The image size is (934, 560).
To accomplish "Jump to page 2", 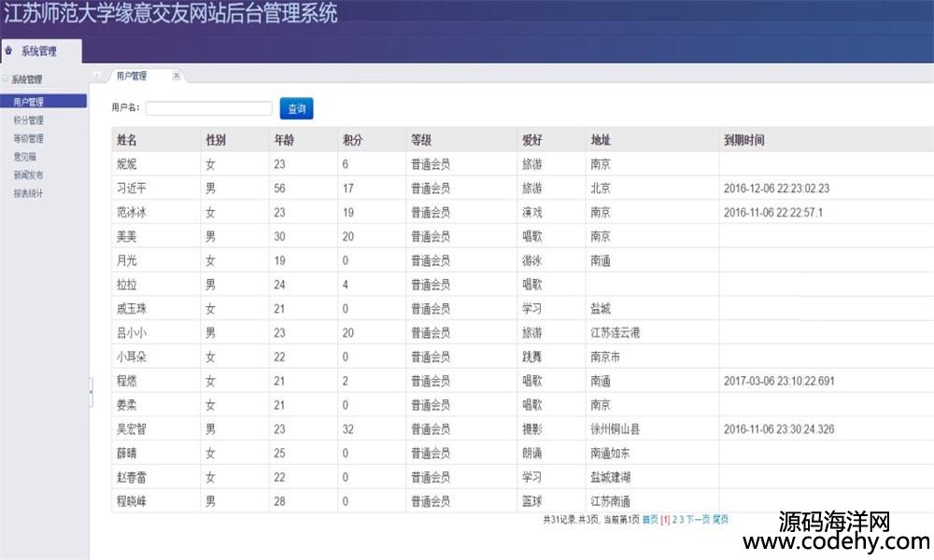I will click(x=675, y=520).
